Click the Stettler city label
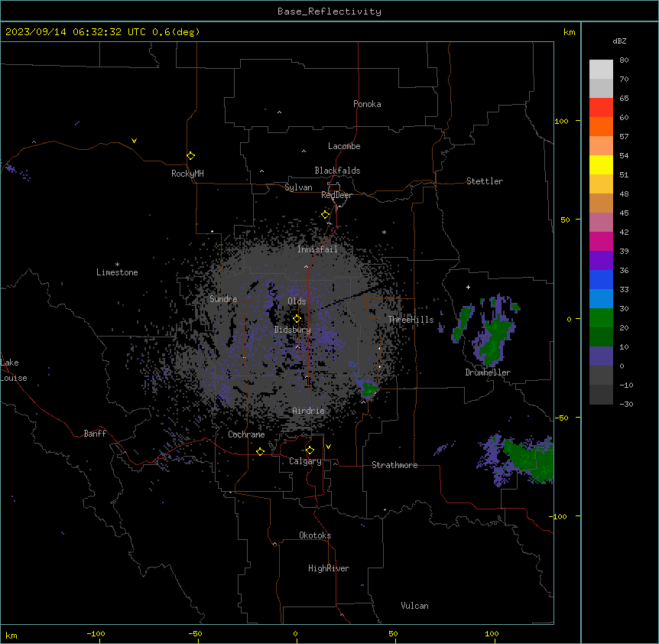The width and height of the screenshot is (659, 644). coord(485,181)
